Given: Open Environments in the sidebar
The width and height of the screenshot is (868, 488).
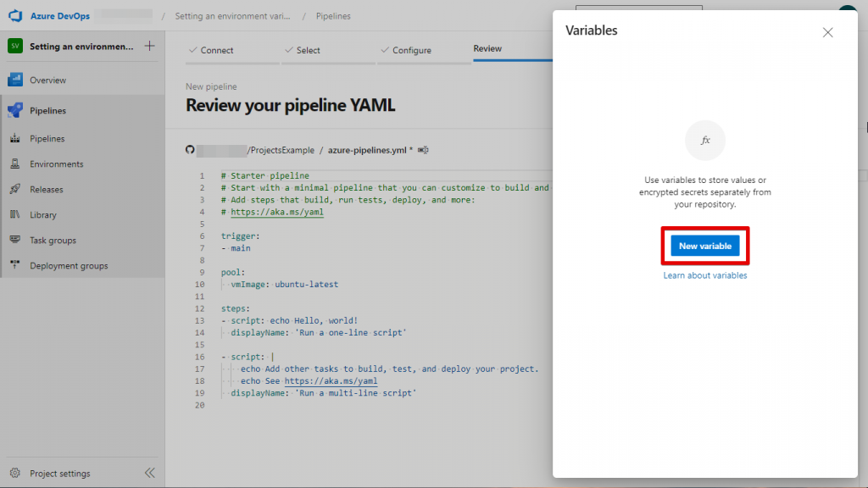Looking at the screenshot, I should tap(56, 164).
